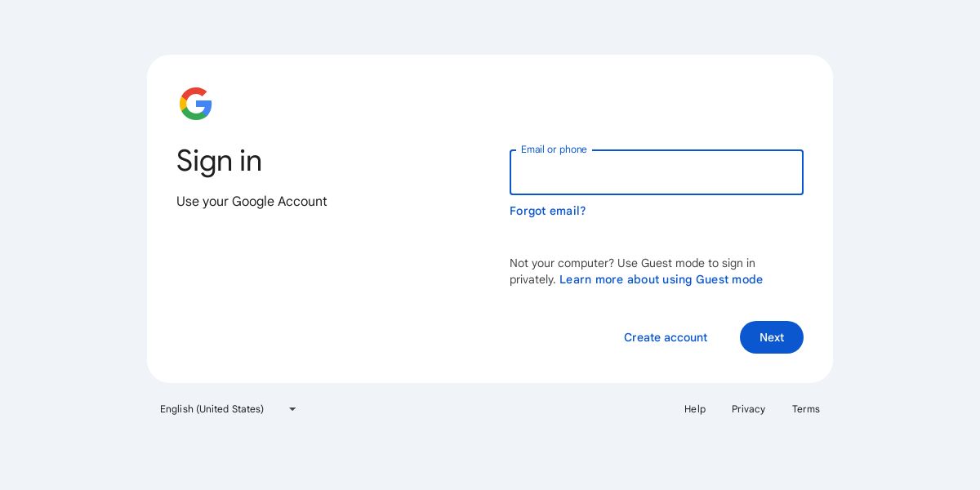Viewport: 980px width, 490px height.
Task: Open Learn more about using Guest mode
Action: click(661, 279)
